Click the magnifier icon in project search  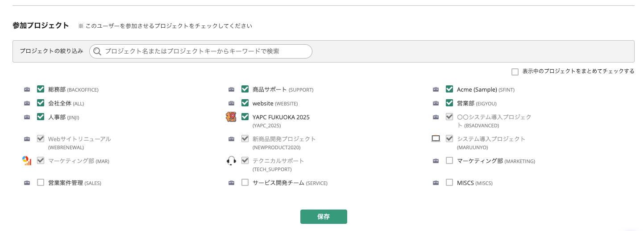click(x=97, y=51)
